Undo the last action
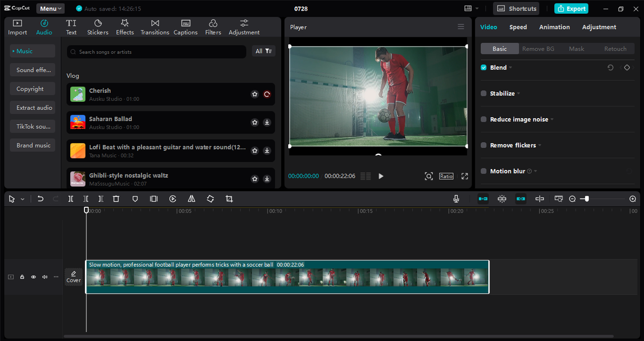Image resolution: width=644 pixels, height=341 pixels. (41, 199)
